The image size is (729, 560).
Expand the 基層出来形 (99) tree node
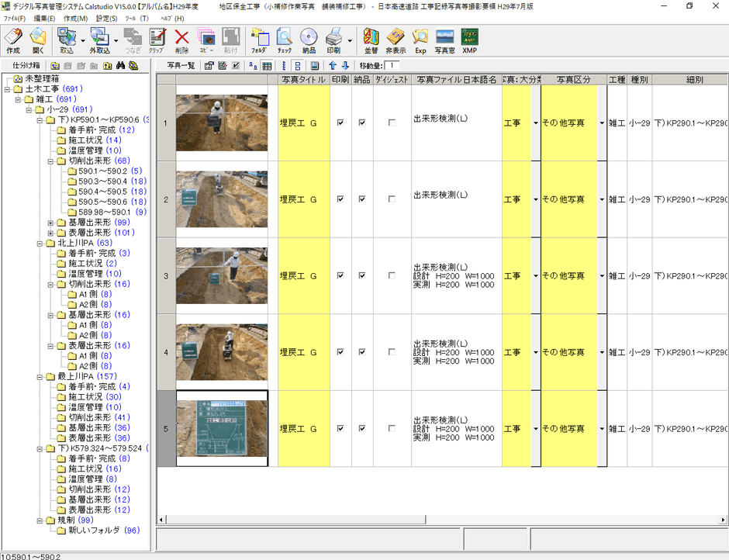[50, 222]
